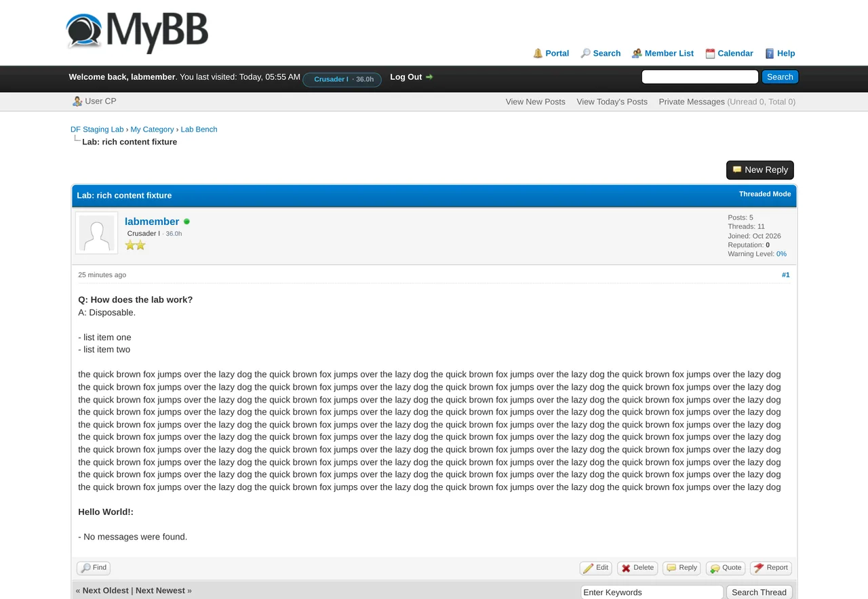Delete the post
This screenshot has height=599, width=868.
coord(637,568)
